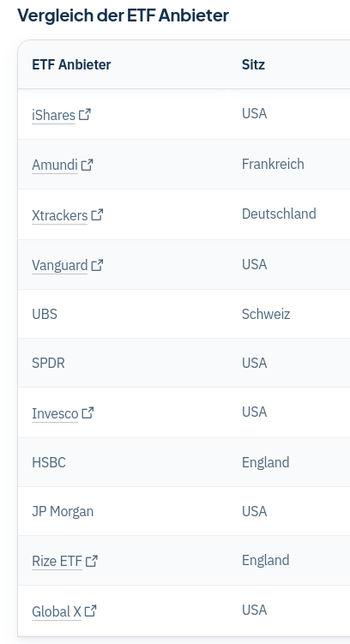Screen dimensions: 350x644
Task: Open the Amundi provider link
Action: (x=55, y=166)
